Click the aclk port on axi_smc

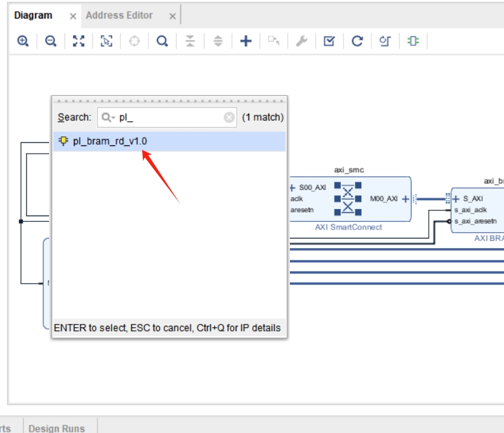point(297,199)
